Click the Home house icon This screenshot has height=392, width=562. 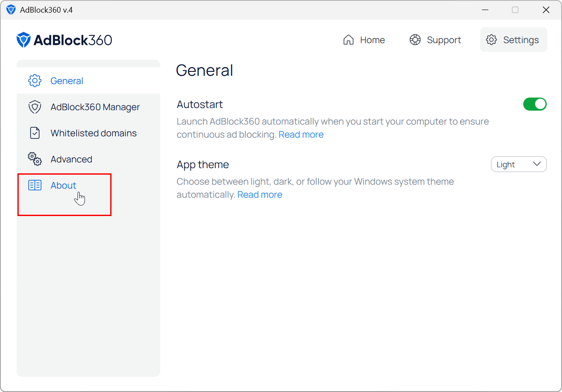click(349, 40)
